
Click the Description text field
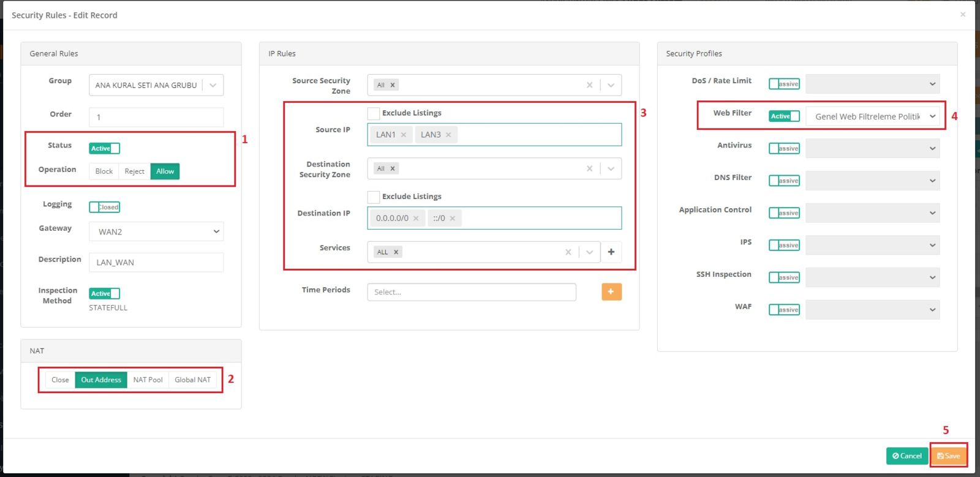pos(156,262)
